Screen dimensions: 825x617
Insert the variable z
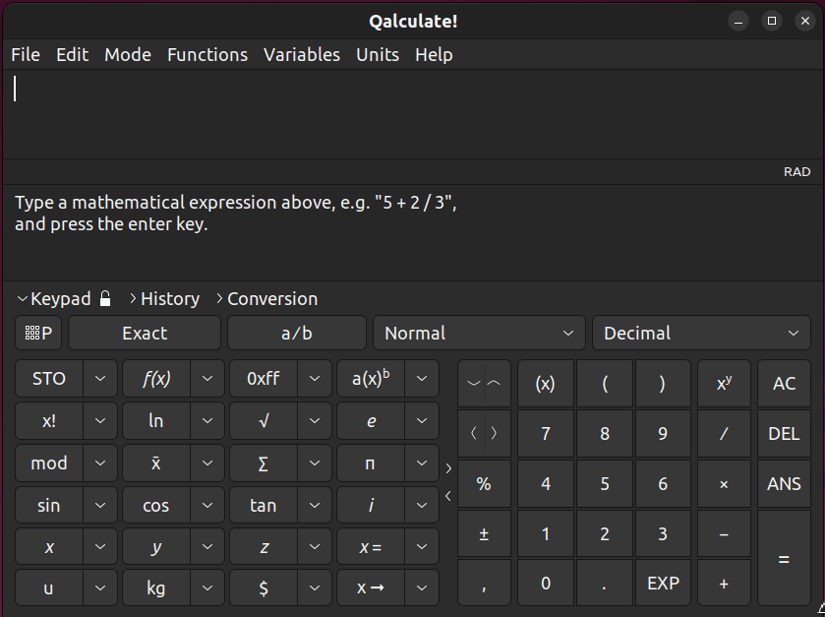263,547
